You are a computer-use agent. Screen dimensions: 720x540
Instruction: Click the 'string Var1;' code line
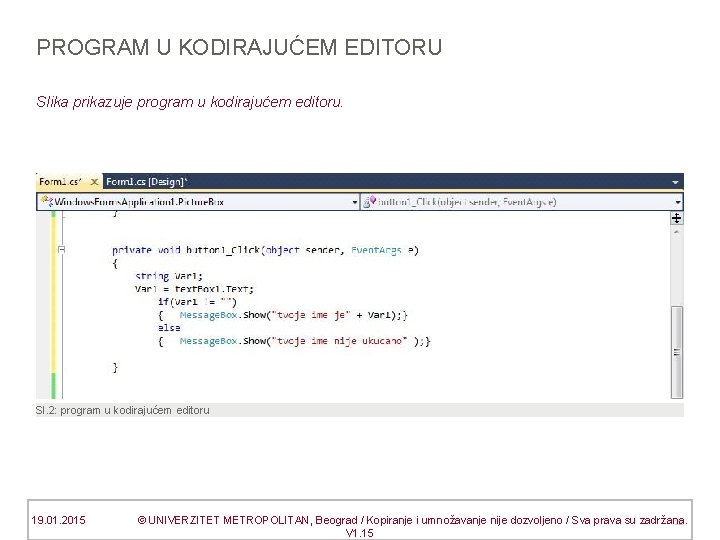169,276
